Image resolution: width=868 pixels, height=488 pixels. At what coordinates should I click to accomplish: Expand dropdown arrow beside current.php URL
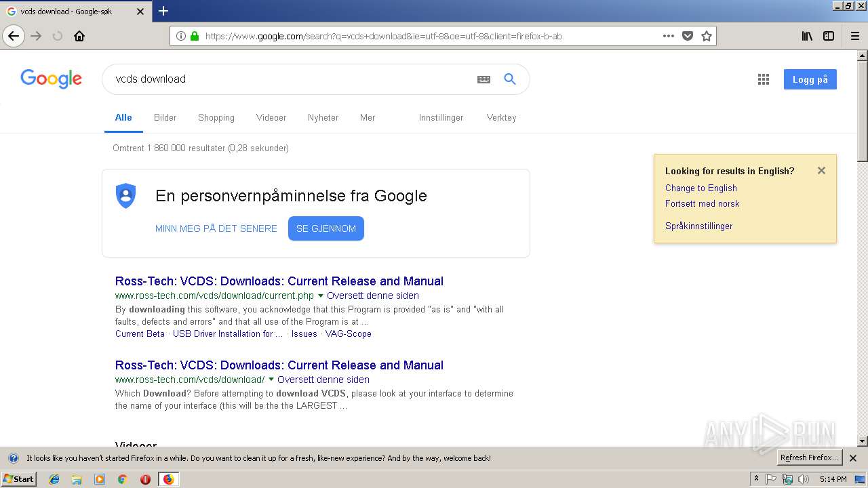pyautogui.click(x=321, y=296)
